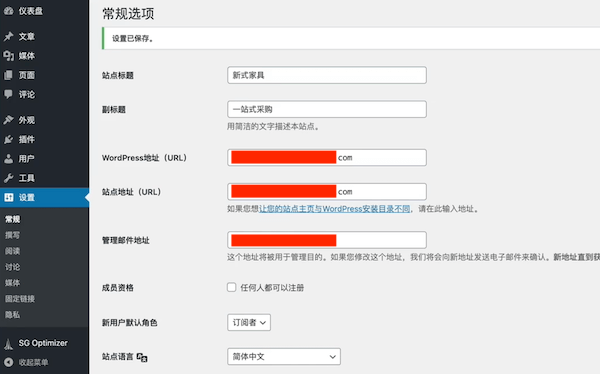This screenshot has height=374, width=600.
Task: Open the 固定链接 settings submenu
Action: pyautogui.click(x=20, y=299)
